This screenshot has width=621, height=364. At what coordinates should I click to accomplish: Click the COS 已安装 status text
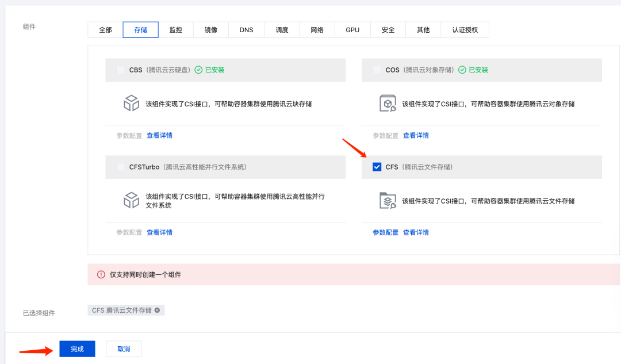click(x=478, y=70)
